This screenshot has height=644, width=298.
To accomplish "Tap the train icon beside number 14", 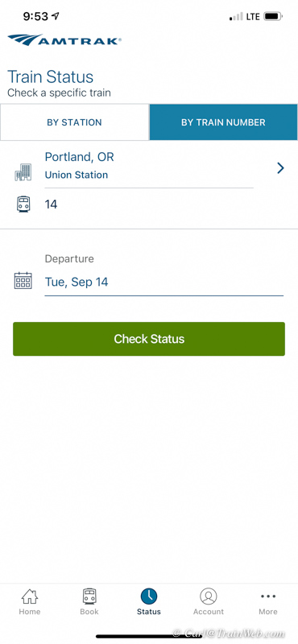I will point(23,204).
